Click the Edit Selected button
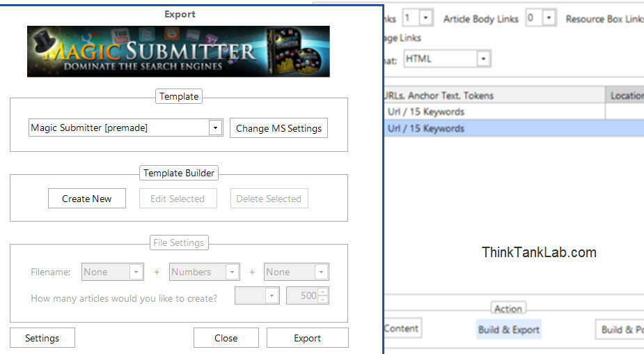Screen dimensions: 644x354 [178, 199]
